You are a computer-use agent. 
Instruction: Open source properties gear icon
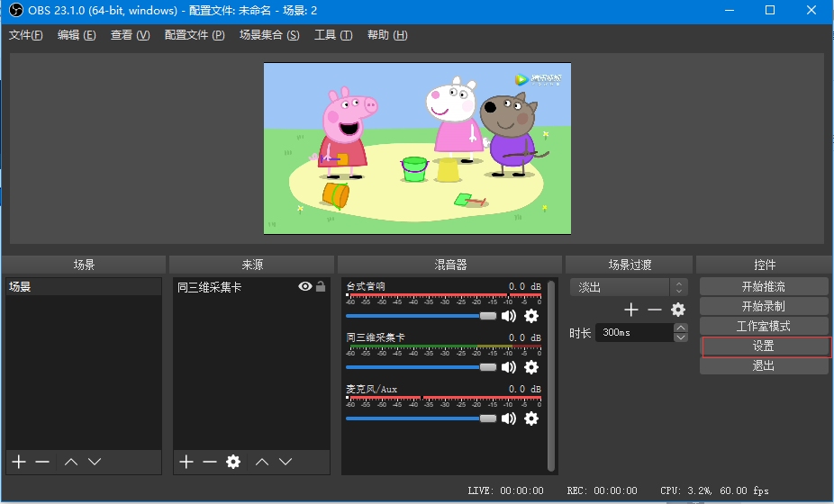pyautogui.click(x=233, y=462)
